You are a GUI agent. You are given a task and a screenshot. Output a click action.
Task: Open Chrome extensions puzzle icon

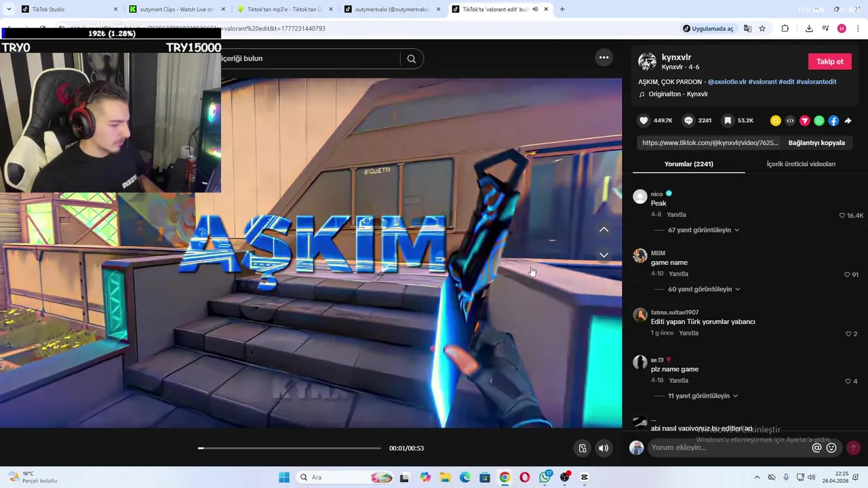[785, 28]
